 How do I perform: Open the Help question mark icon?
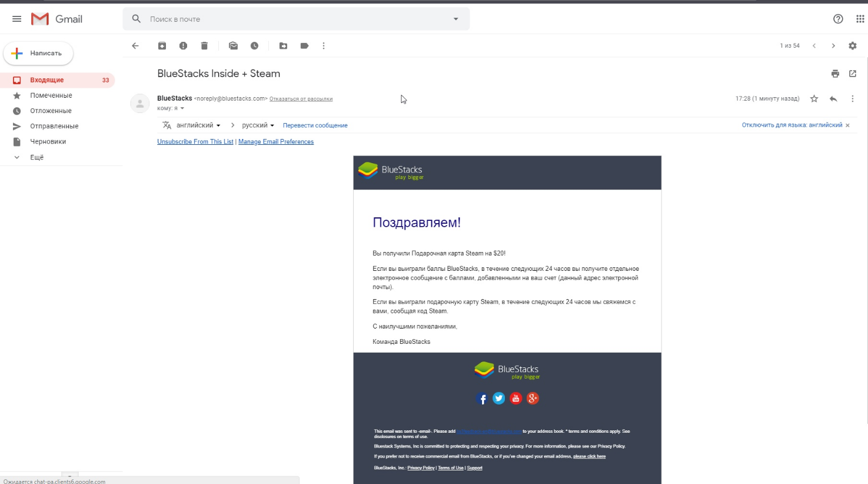click(838, 19)
